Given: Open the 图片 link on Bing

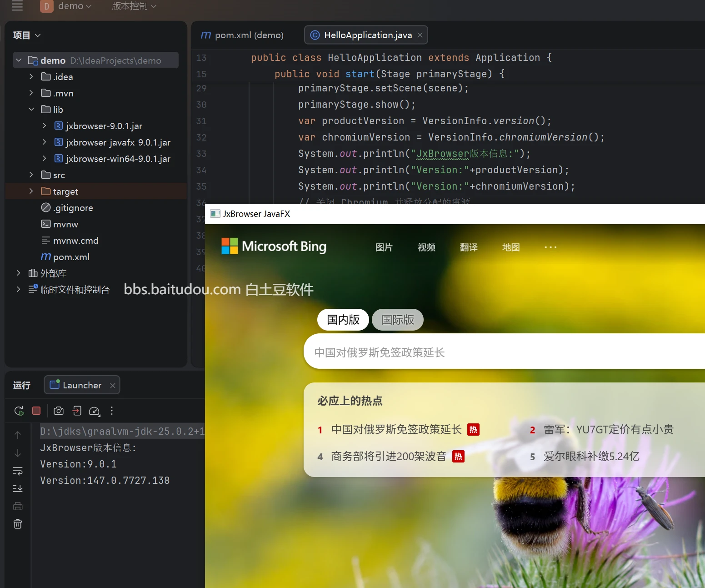Looking at the screenshot, I should pos(384,247).
